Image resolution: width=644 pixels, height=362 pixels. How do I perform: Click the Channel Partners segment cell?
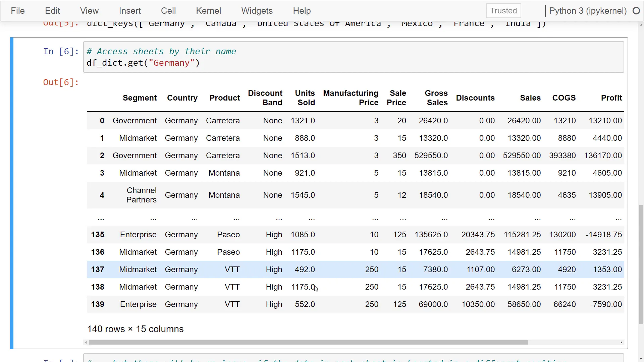click(x=141, y=195)
